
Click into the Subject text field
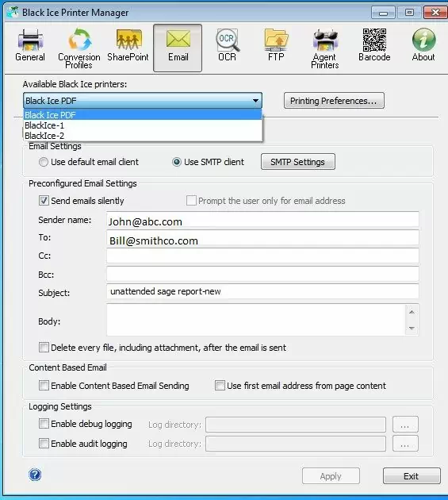pos(262,291)
